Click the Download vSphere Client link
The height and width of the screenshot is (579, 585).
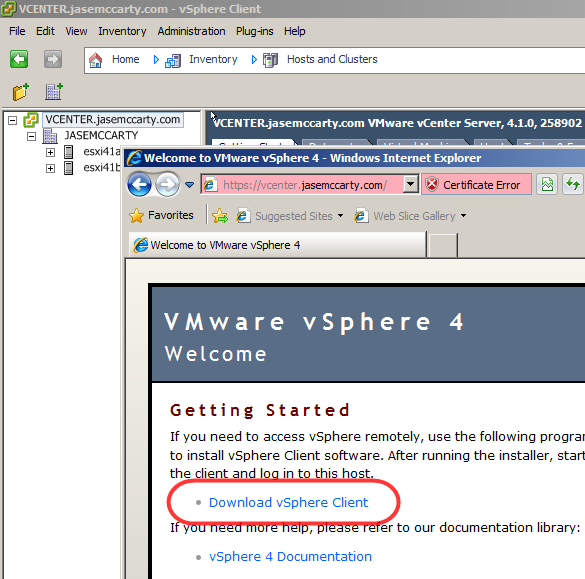(288, 503)
